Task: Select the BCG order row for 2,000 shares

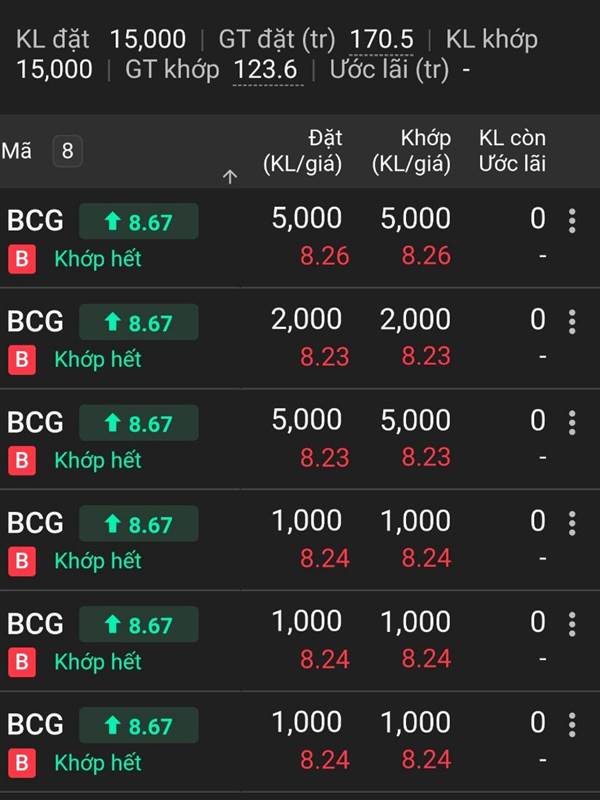Action: pos(300,338)
